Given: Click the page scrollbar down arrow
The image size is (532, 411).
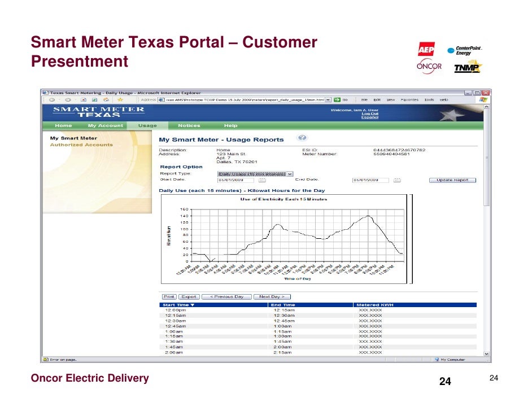Looking at the screenshot, I should 486,353.
